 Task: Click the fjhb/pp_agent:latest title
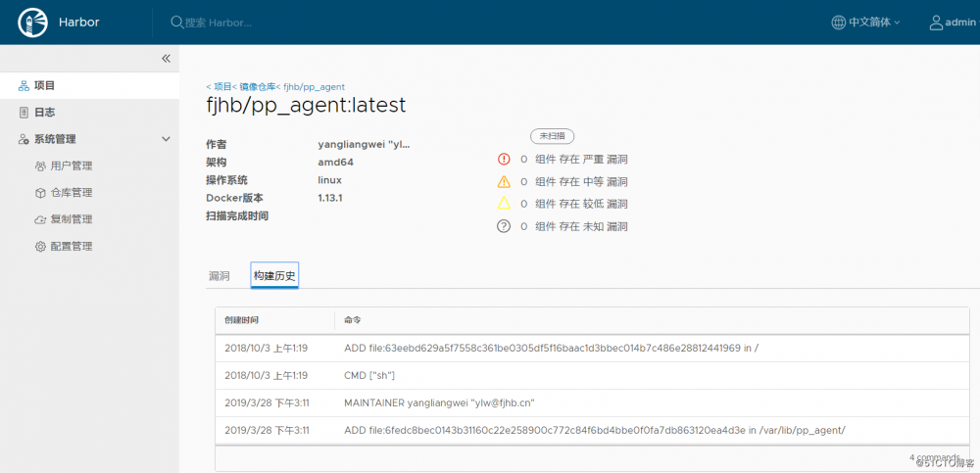pos(306,105)
